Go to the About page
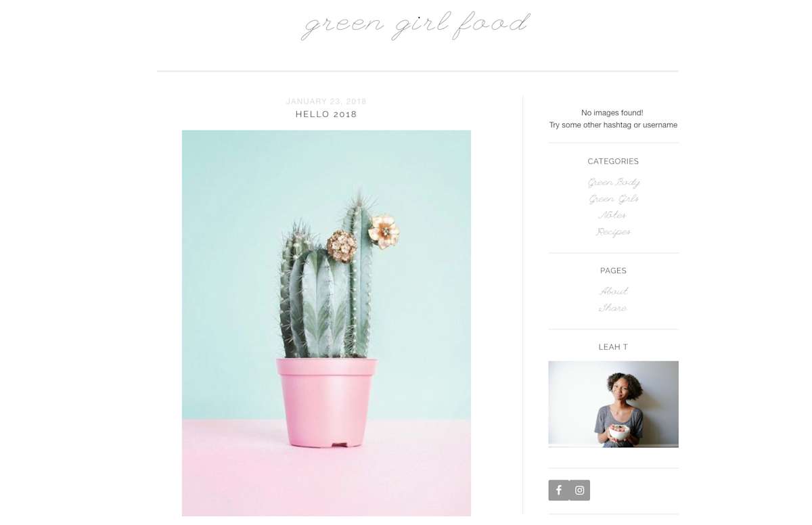The width and height of the screenshot is (812, 525). (x=614, y=292)
